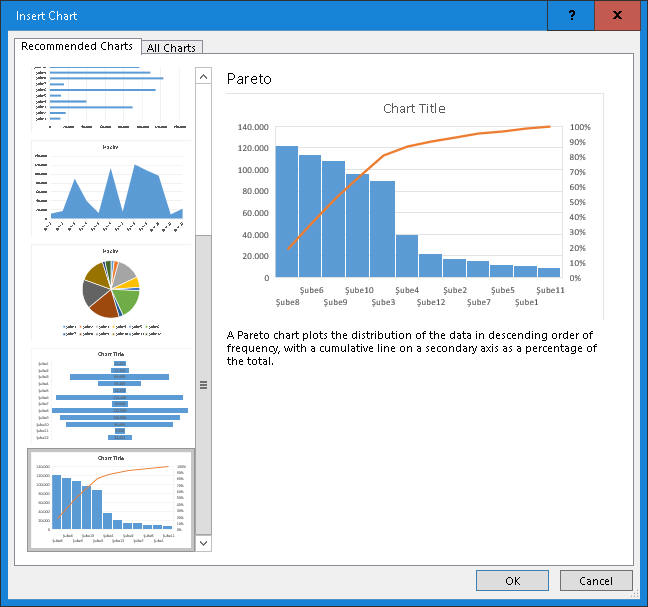
Task: Select the clustered bar chart thumbnail
Action: [110, 98]
